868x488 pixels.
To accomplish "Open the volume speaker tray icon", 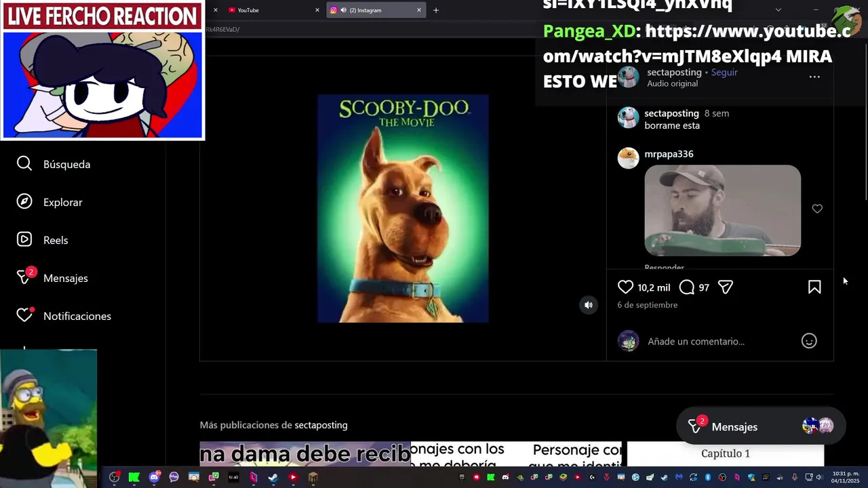I will (x=819, y=477).
